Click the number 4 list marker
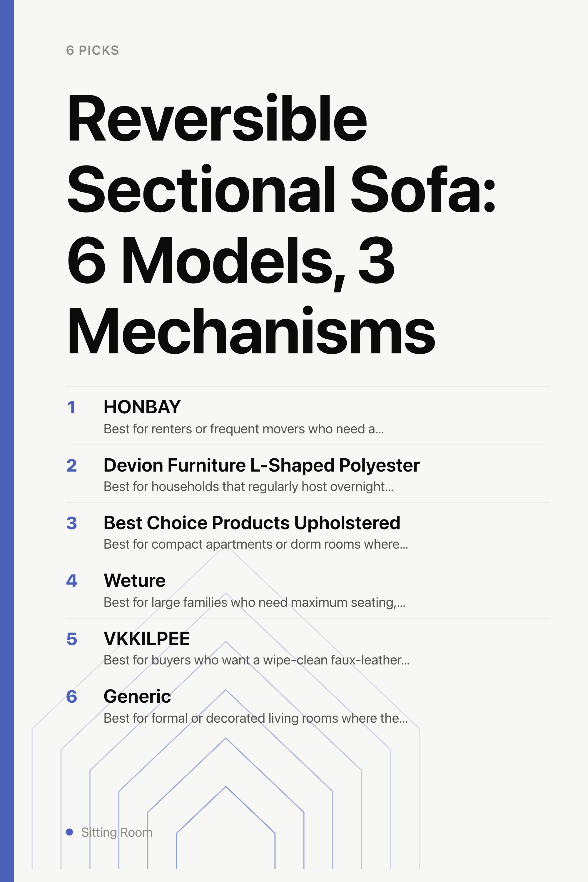The height and width of the screenshot is (882, 588). click(72, 581)
